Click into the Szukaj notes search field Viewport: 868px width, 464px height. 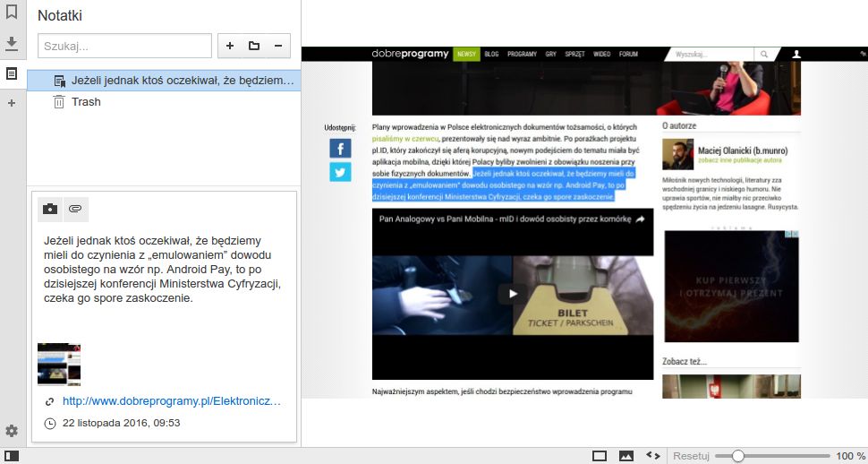point(124,46)
